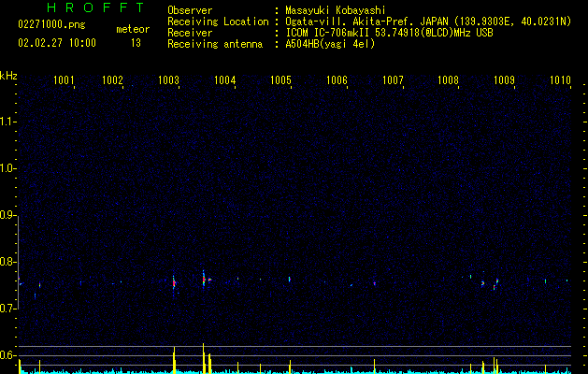Image resolution: width=588 pixels, height=374 pixels.
Task: Click time axis label 1006
Action: tap(337, 80)
